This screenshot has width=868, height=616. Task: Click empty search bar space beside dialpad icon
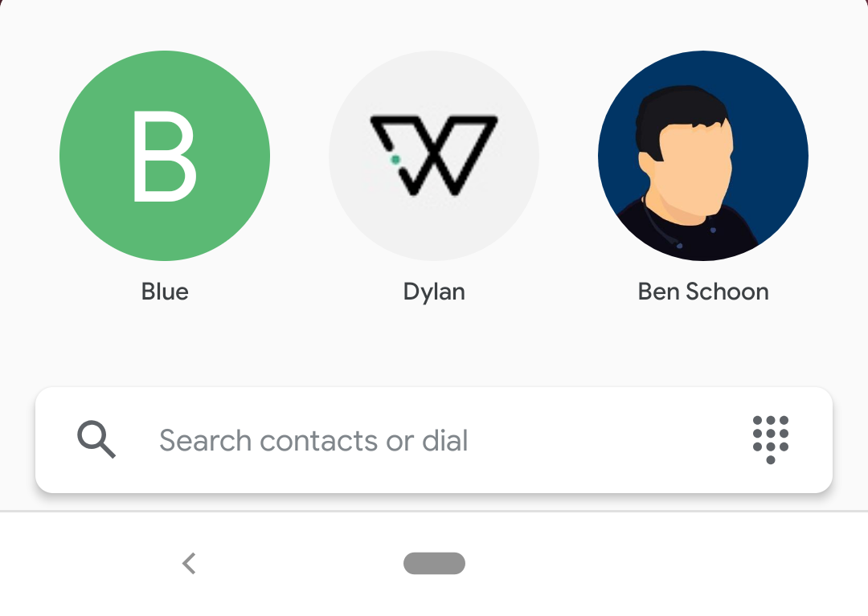609,440
